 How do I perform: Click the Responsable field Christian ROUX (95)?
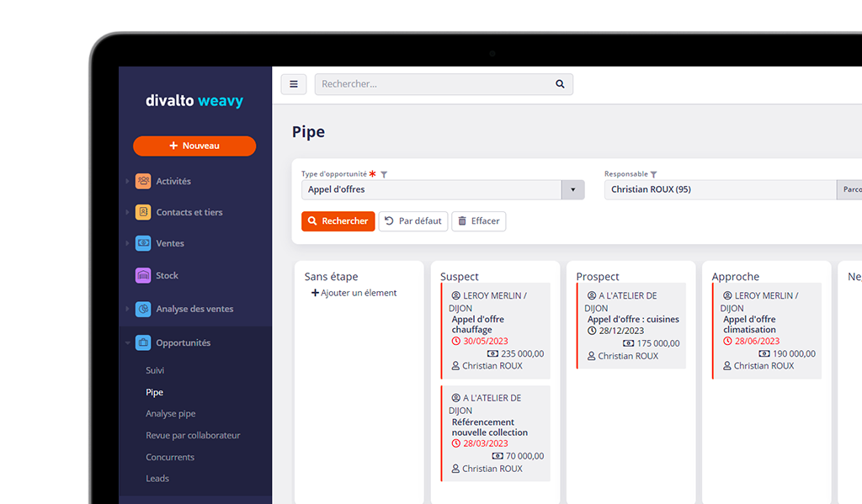tap(721, 189)
